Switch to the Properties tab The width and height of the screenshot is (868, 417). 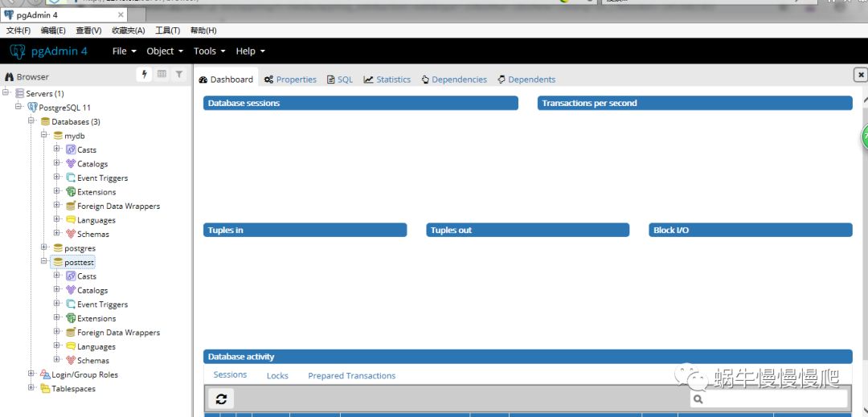(290, 80)
